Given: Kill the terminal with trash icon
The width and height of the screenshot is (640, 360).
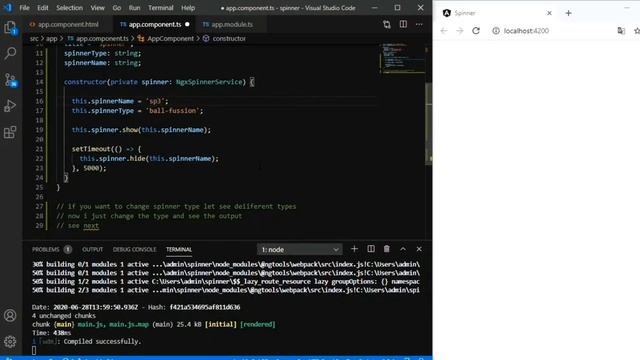Looking at the screenshot, I should click(387, 249).
